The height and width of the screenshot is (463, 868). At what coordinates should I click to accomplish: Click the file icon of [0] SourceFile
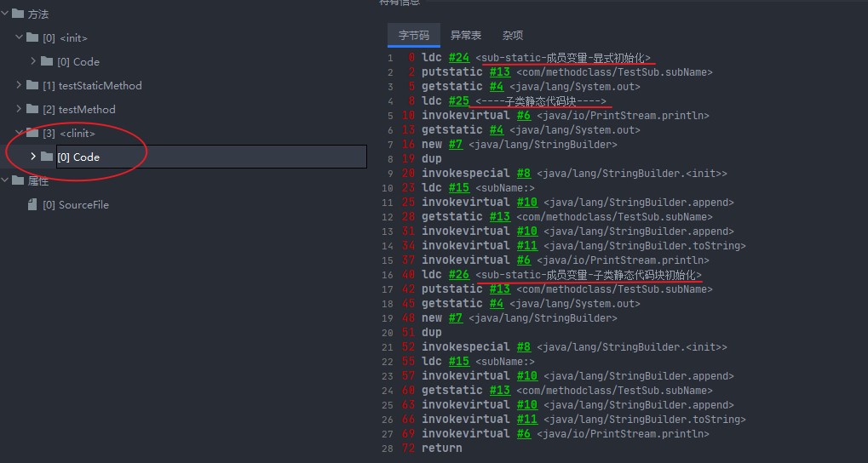[x=32, y=204]
